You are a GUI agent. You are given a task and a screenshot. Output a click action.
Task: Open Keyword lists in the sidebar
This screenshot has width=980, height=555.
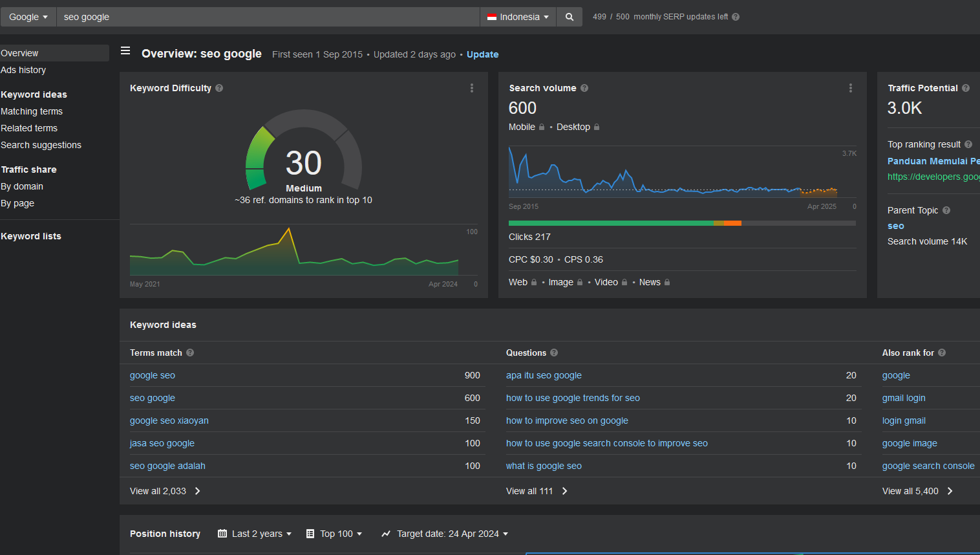31,236
